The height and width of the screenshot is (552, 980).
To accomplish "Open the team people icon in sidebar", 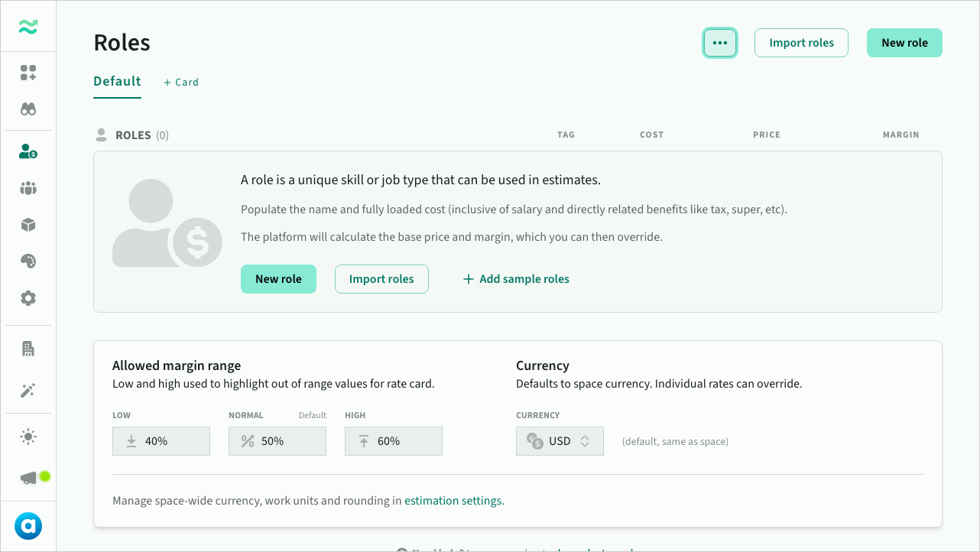I will click(28, 188).
